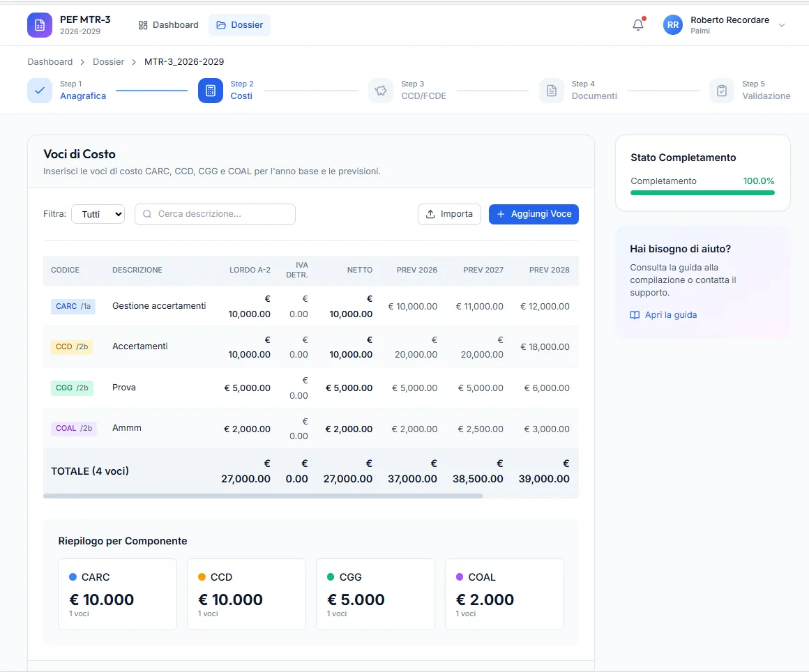The height and width of the screenshot is (672, 809).
Task: Click the TOTALE (4 voci) label
Action: 90,471
